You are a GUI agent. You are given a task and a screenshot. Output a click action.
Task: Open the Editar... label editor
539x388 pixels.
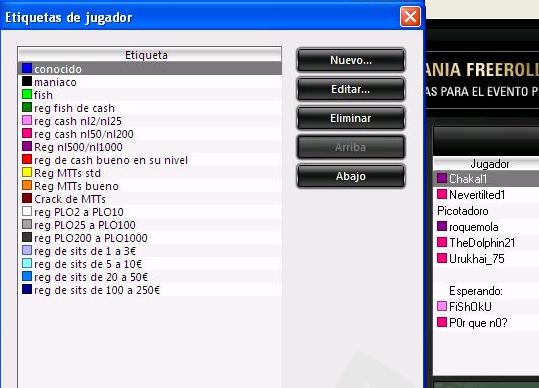coord(351,89)
